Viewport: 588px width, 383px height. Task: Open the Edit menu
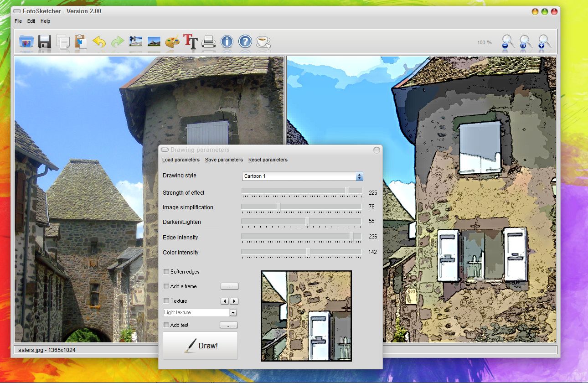click(x=31, y=21)
